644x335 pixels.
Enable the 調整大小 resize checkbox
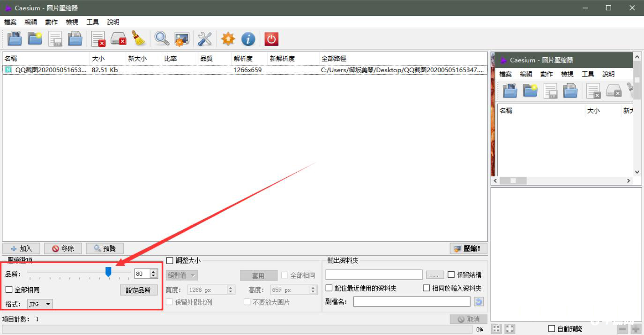170,260
